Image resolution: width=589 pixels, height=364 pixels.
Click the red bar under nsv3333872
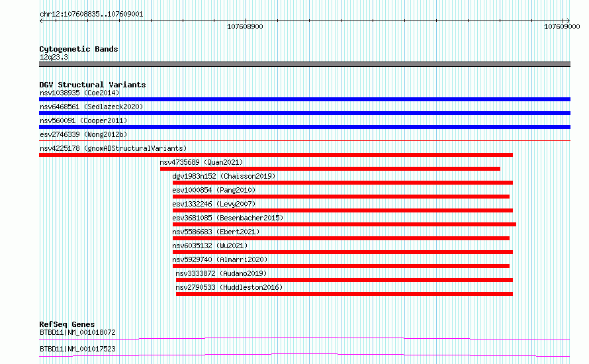[344, 280]
